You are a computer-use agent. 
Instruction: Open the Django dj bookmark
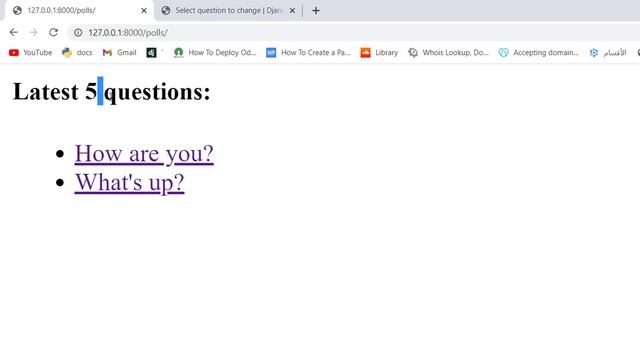(152, 53)
